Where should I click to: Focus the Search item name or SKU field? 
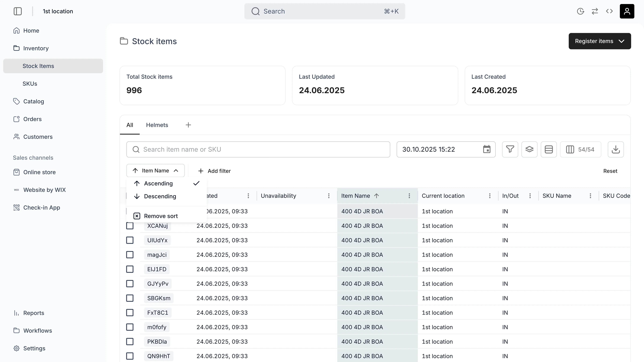258,149
